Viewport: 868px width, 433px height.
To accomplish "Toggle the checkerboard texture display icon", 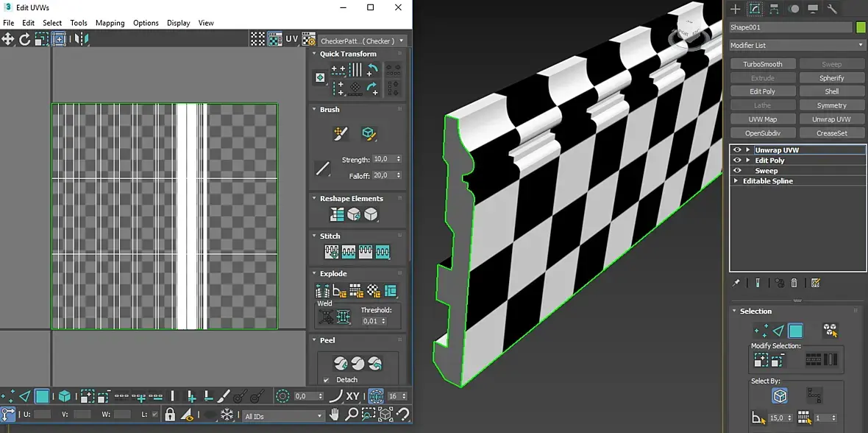I will 275,39.
